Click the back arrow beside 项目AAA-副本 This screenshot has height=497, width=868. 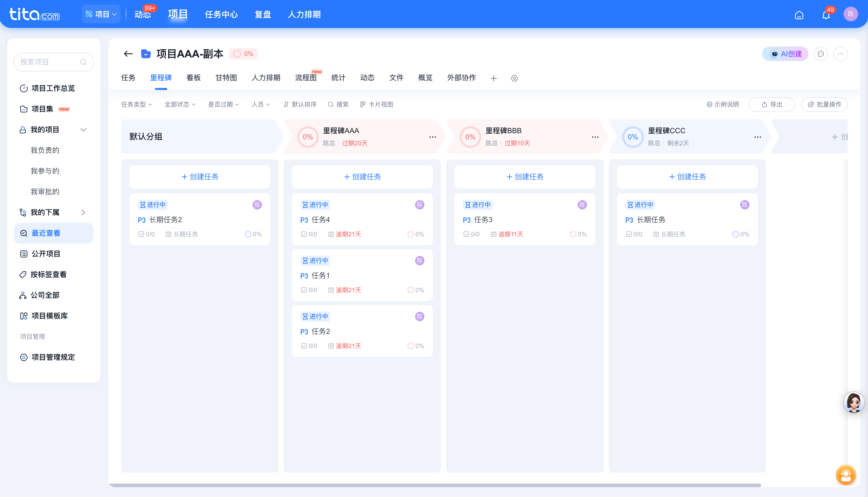pyautogui.click(x=128, y=54)
